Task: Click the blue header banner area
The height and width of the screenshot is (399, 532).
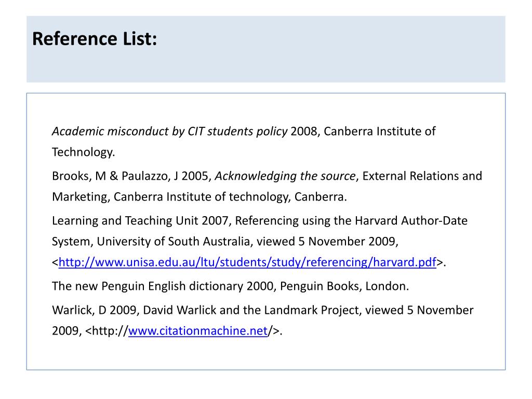Action: [266, 49]
